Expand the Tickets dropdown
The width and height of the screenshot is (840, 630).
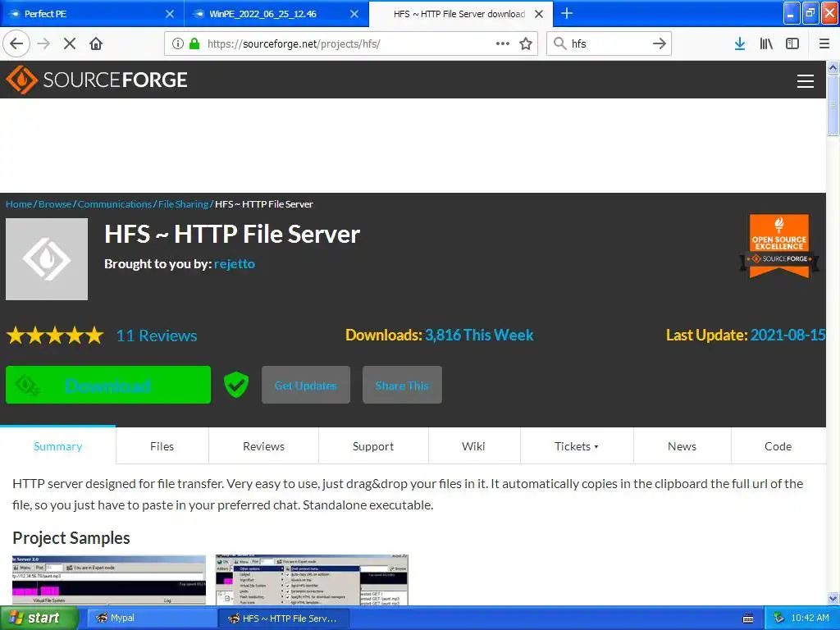(577, 446)
